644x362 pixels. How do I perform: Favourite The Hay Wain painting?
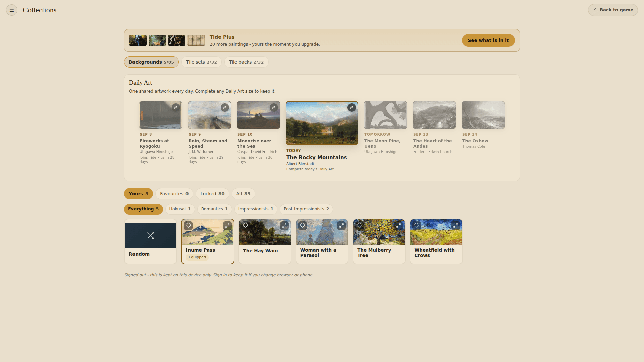246,226
